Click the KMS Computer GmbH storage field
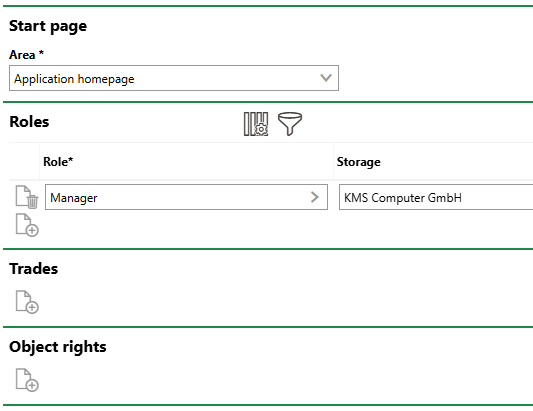533x411 pixels. [x=436, y=197]
